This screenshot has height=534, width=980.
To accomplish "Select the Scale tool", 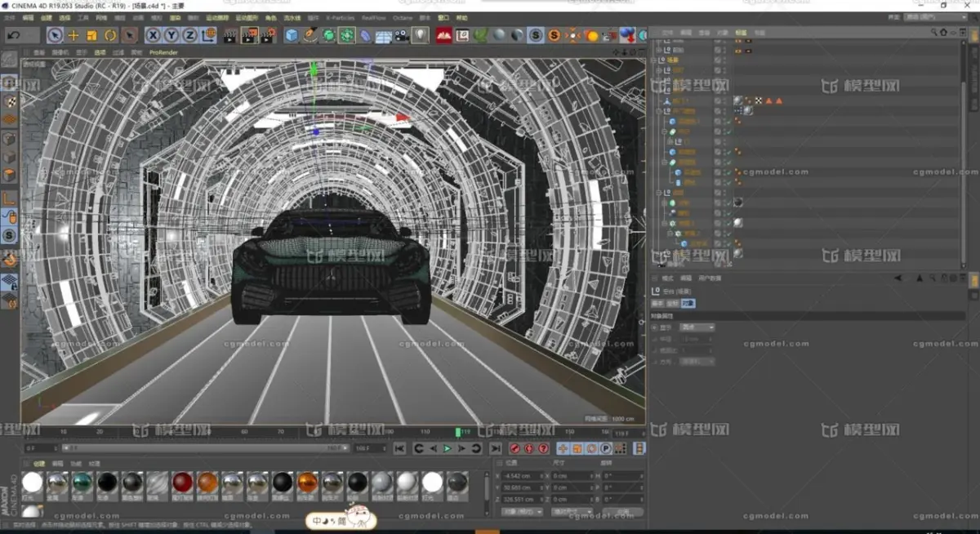I will click(91, 35).
